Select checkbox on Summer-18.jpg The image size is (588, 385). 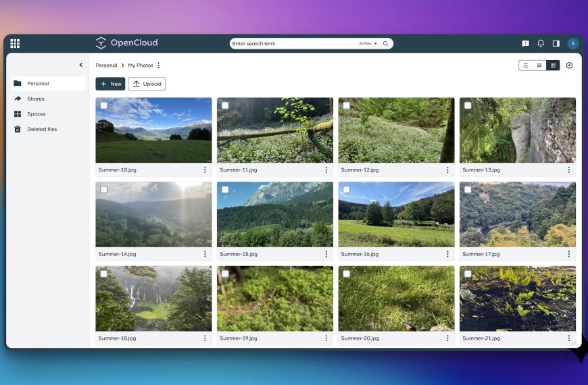click(x=104, y=274)
